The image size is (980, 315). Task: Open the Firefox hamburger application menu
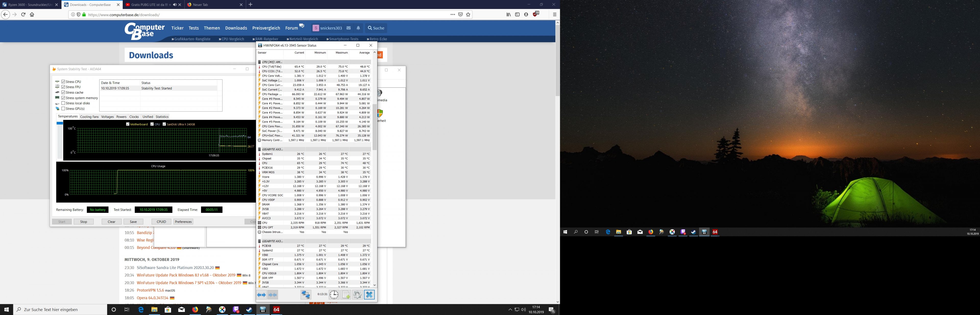point(554,15)
